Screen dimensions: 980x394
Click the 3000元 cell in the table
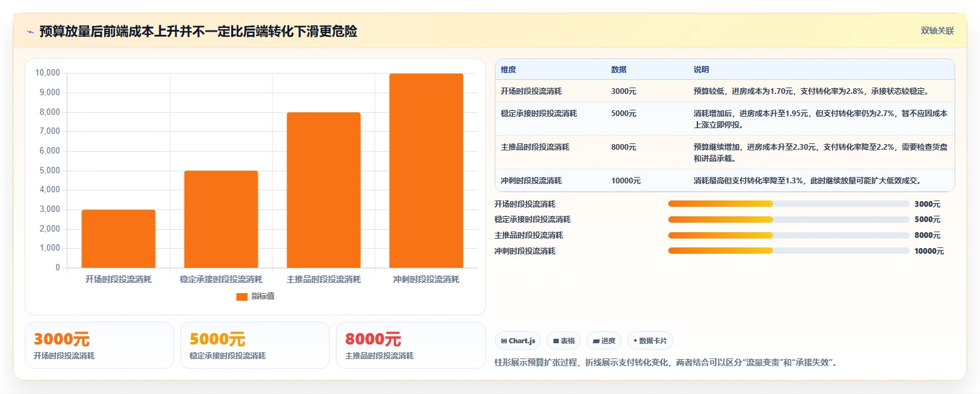tap(624, 91)
